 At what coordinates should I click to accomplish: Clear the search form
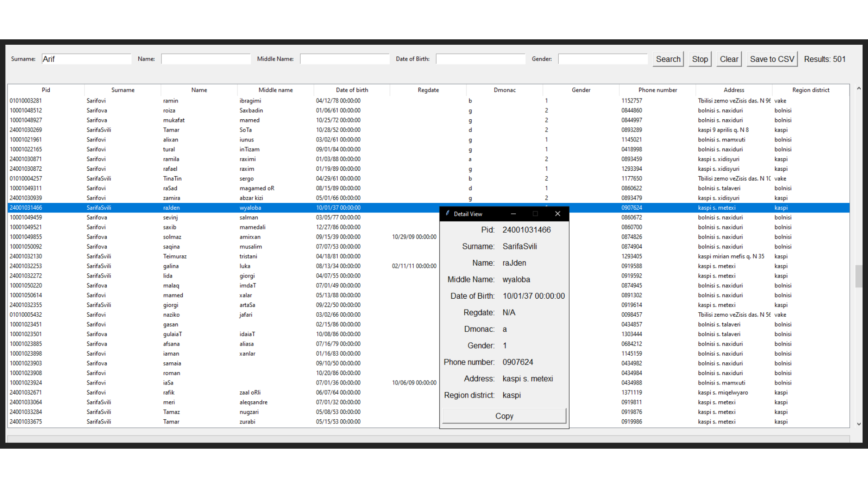coord(729,59)
